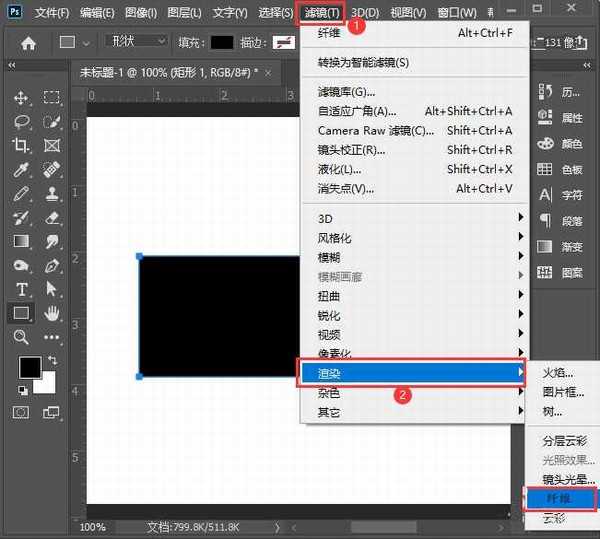Close the 未标题-1 document tab
The height and width of the screenshot is (539, 600).
click(268, 71)
